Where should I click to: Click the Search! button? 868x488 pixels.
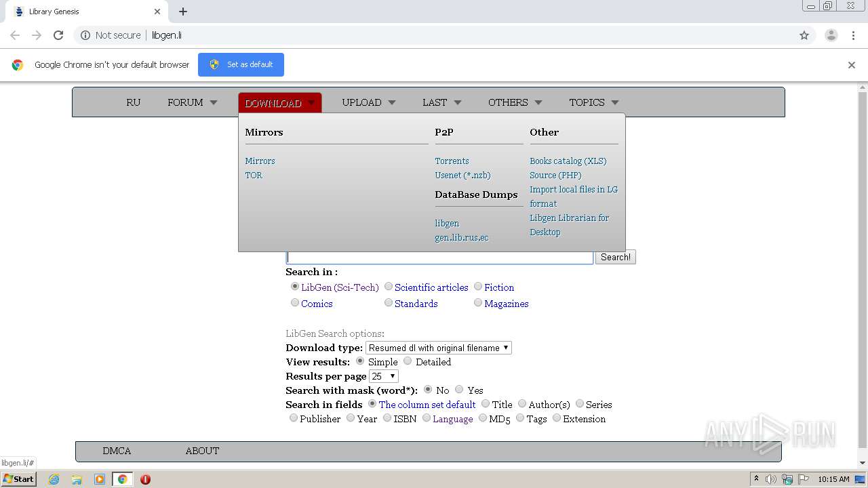pos(616,258)
